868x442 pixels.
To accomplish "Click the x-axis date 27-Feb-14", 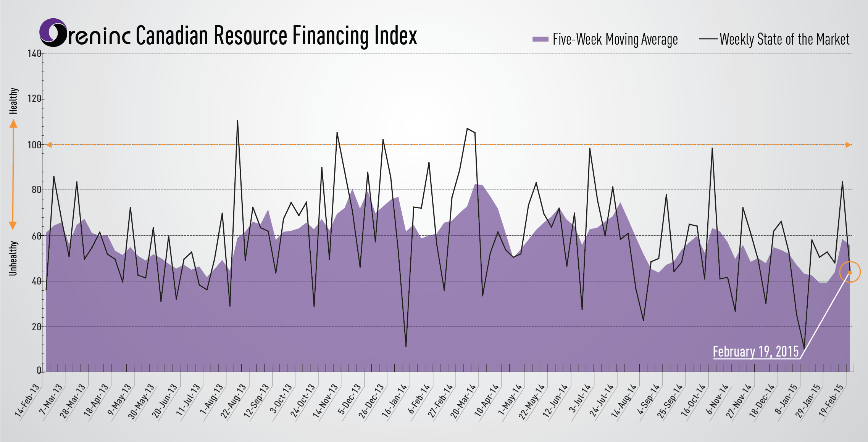I will point(440,401).
